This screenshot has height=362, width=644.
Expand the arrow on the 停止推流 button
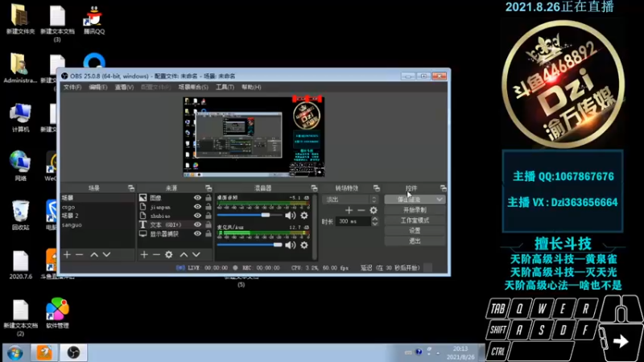click(x=440, y=200)
